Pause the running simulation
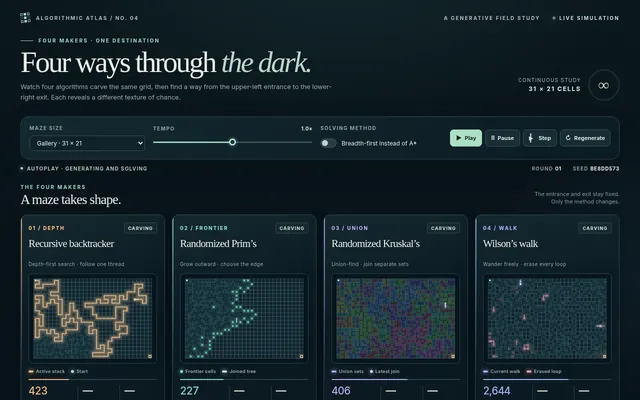The image size is (640, 400). pyautogui.click(x=502, y=138)
